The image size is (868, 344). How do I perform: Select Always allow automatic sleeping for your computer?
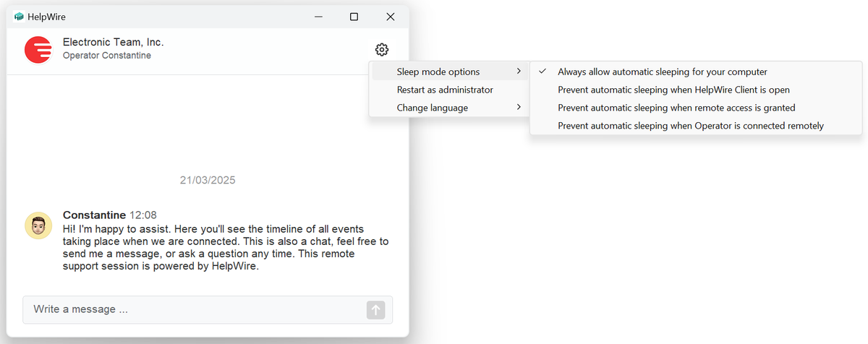(696, 72)
